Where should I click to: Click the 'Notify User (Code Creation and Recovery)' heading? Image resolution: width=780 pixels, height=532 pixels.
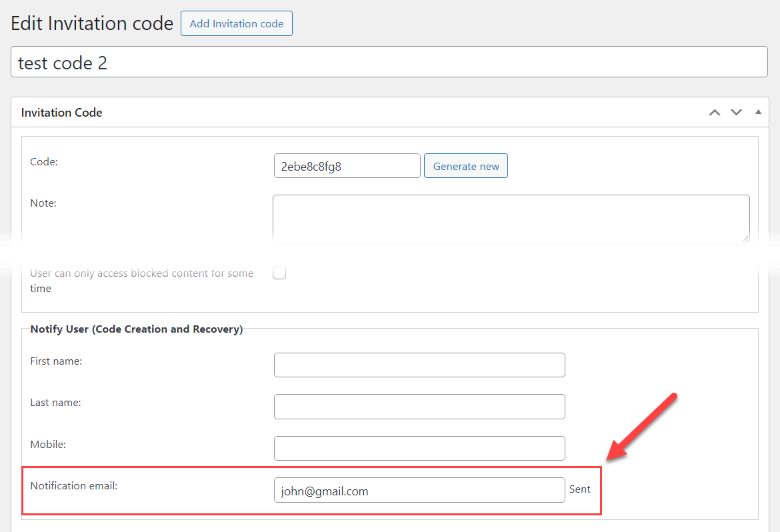click(x=136, y=329)
